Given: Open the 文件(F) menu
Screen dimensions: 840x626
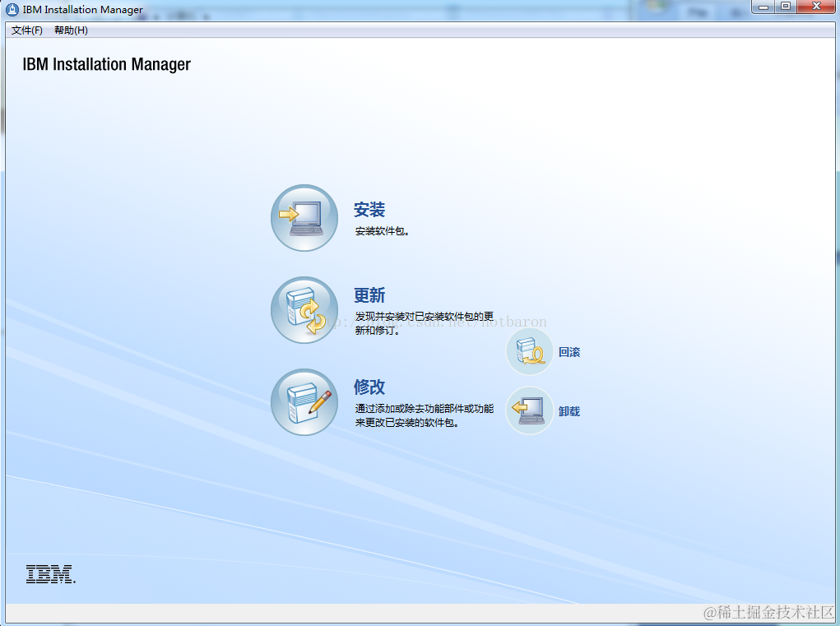Looking at the screenshot, I should [x=27, y=30].
